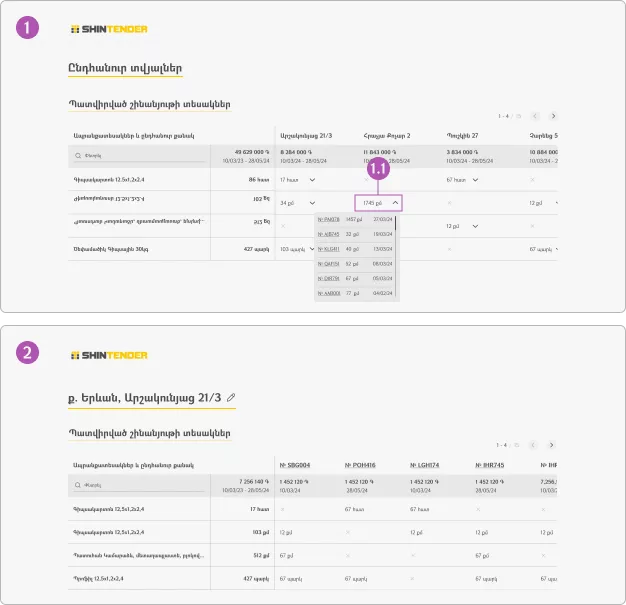The width and height of the screenshot is (626, 605).
Task: Go to previous page in top table
Action: (536, 116)
